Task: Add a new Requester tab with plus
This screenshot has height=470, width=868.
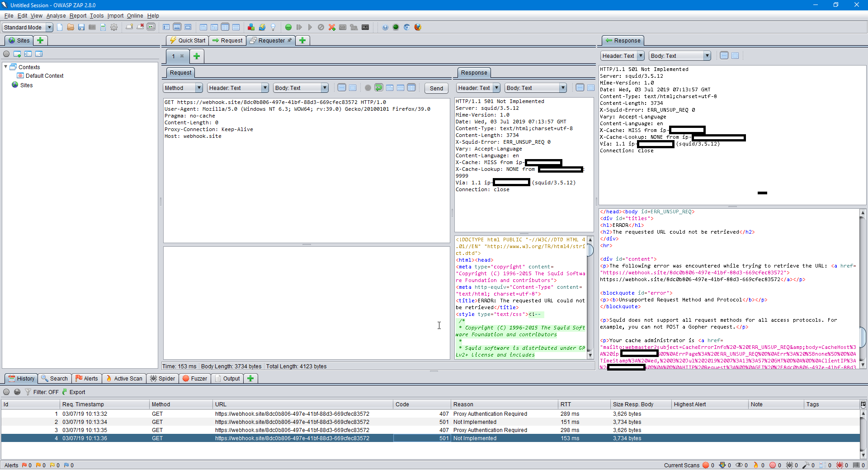Action: [x=197, y=56]
